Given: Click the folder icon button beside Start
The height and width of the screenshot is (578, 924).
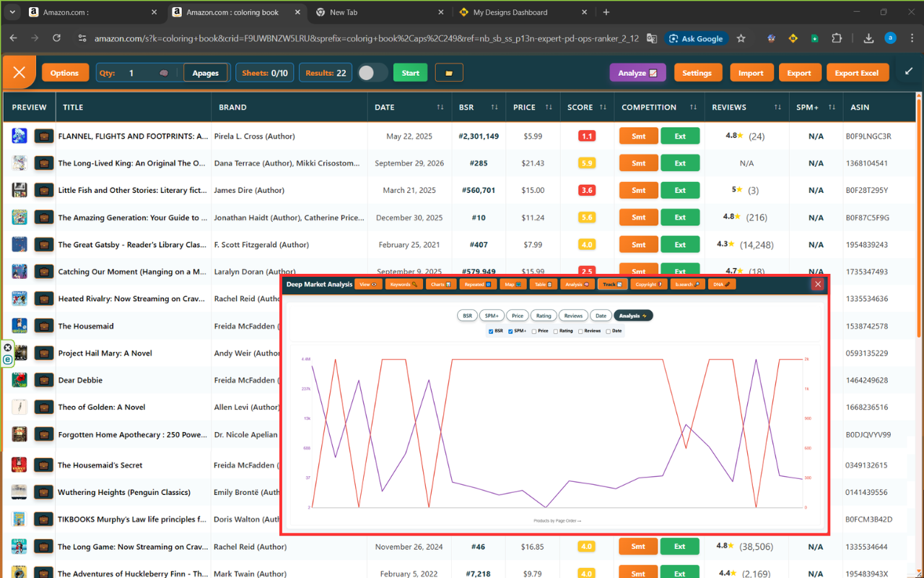Looking at the screenshot, I should 449,73.
